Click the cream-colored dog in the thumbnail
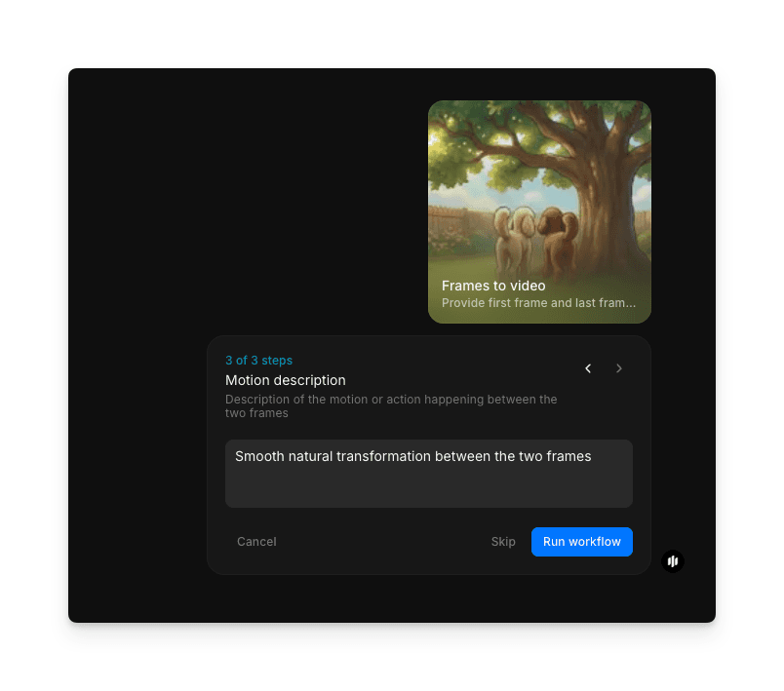This screenshot has width=784, height=691. tap(512, 239)
